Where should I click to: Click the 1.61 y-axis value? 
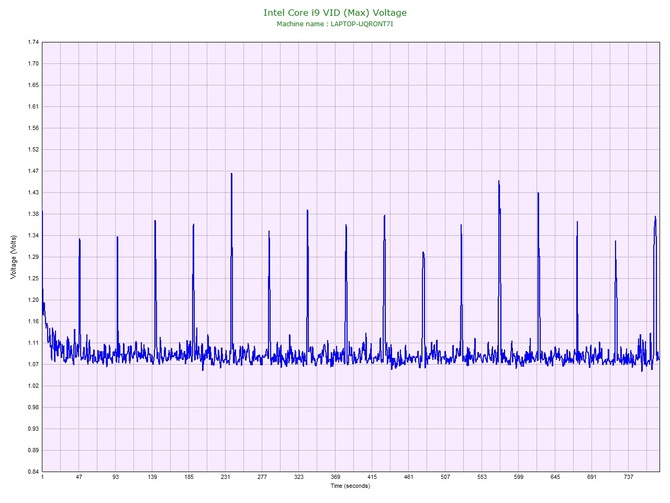click(x=33, y=107)
